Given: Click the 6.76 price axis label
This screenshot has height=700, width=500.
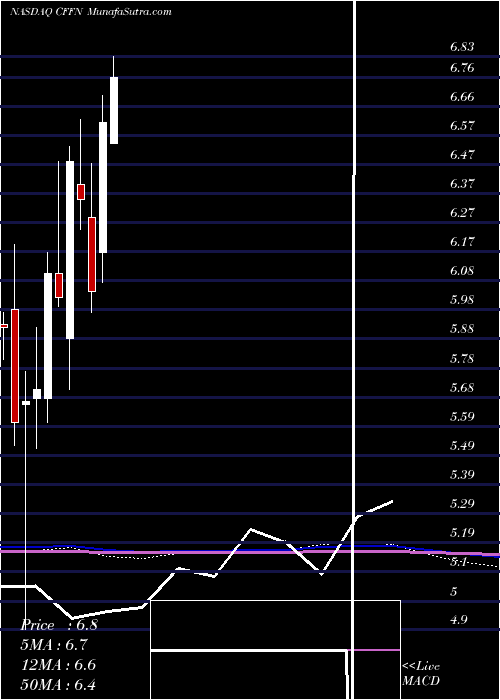Looking at the screenshot, I should 462,68.
